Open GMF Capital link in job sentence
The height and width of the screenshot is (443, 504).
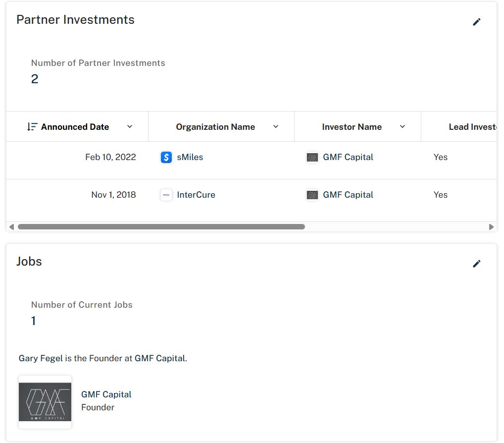[160, 358]
